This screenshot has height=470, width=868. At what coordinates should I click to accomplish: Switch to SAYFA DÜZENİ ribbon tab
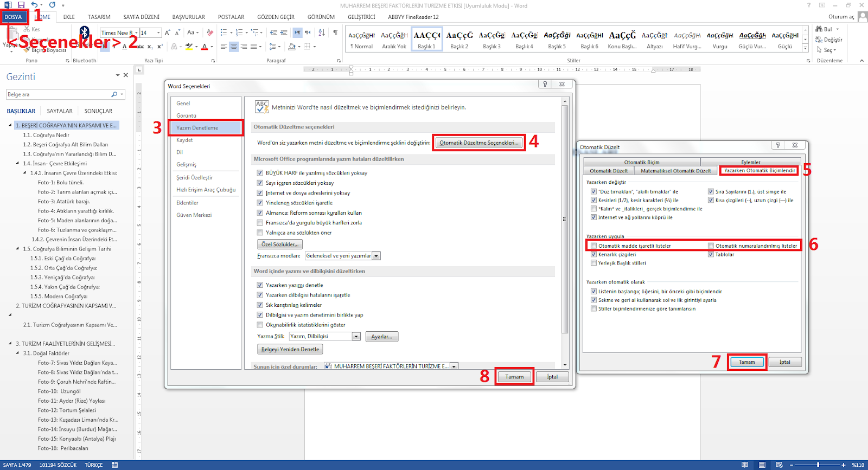pos(141,17)
